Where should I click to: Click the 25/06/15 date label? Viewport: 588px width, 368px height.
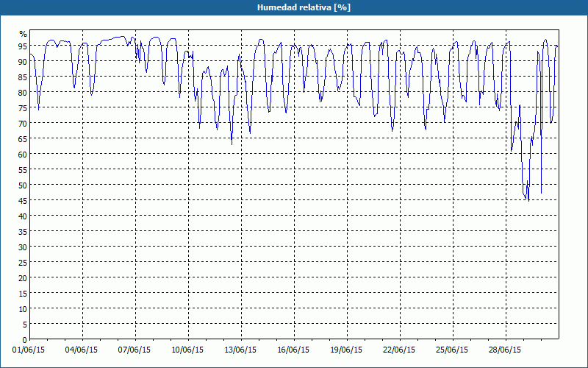coord(452,350)
